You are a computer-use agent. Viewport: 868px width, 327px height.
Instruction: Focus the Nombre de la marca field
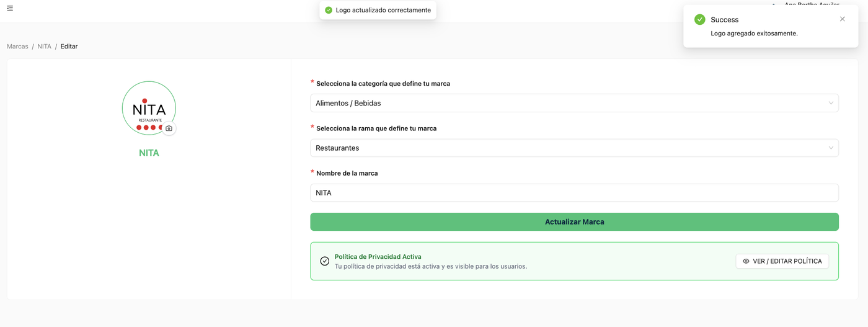point(574,192)
